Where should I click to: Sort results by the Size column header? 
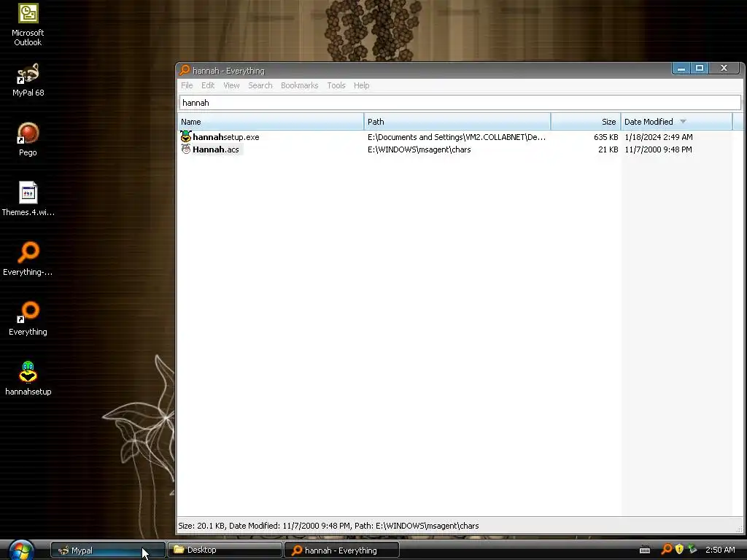pyautogui.click(x=586, y=122)
